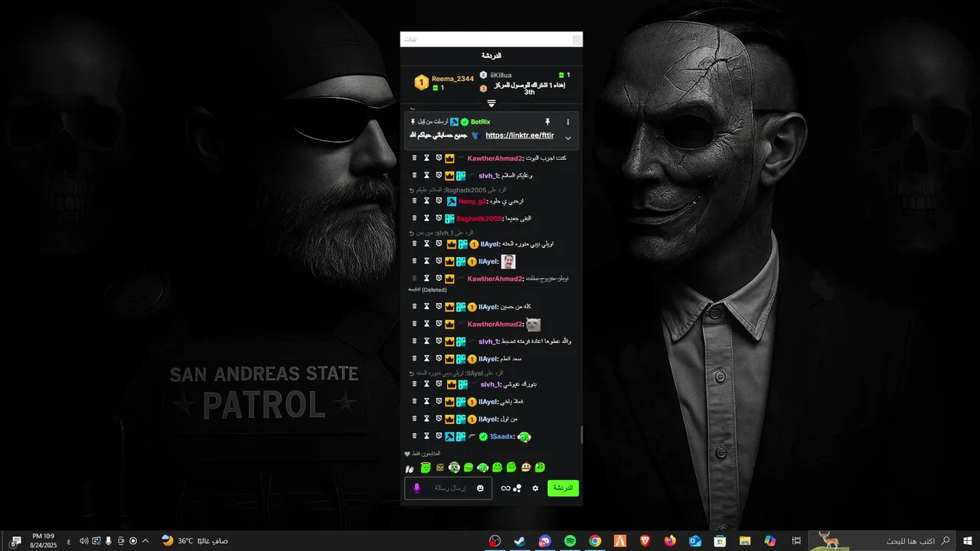This screenshot has height=551, width=980.
Task: Open Firefox from the taskbar
Action: click(x=671, y=541)
